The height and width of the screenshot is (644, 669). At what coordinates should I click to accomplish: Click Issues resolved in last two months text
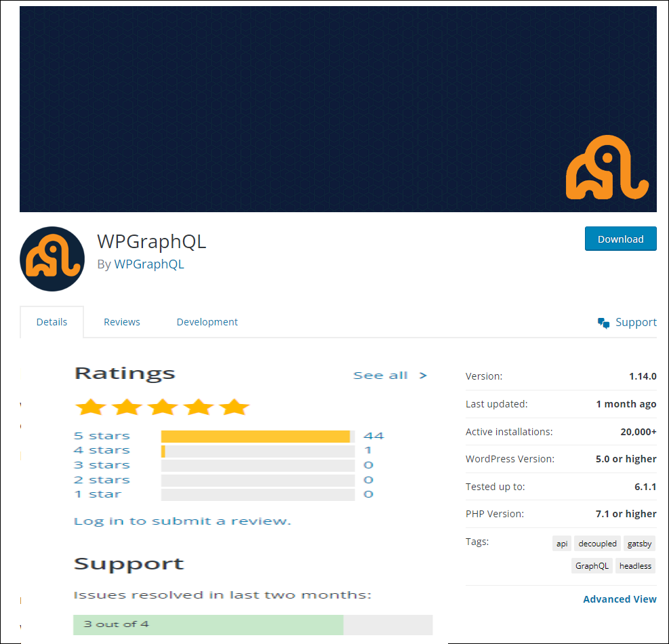click(222, 595)
